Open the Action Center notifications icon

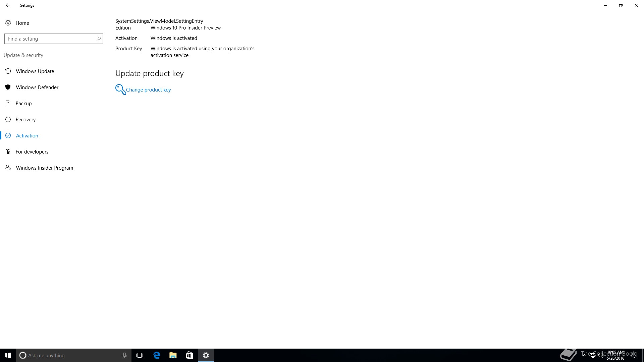(x=634, y=355)
